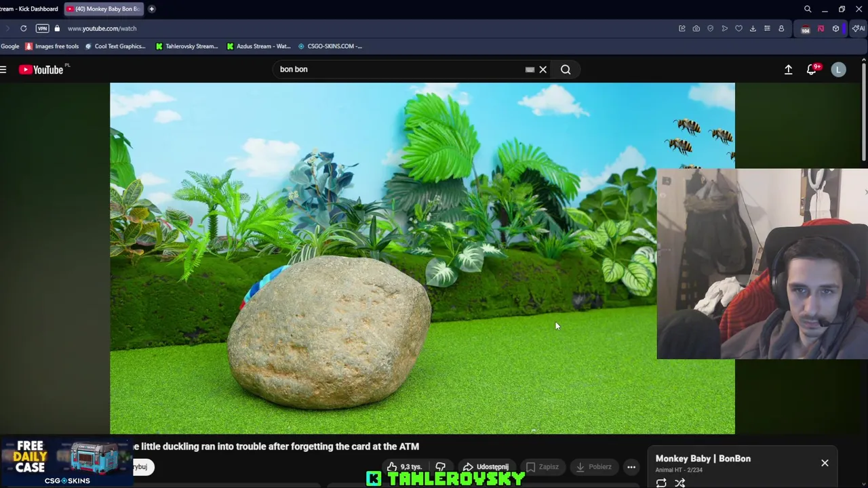Open the easy setup sliders icon
The width and height of the screenshot is (868, 488).
point(767,28)
